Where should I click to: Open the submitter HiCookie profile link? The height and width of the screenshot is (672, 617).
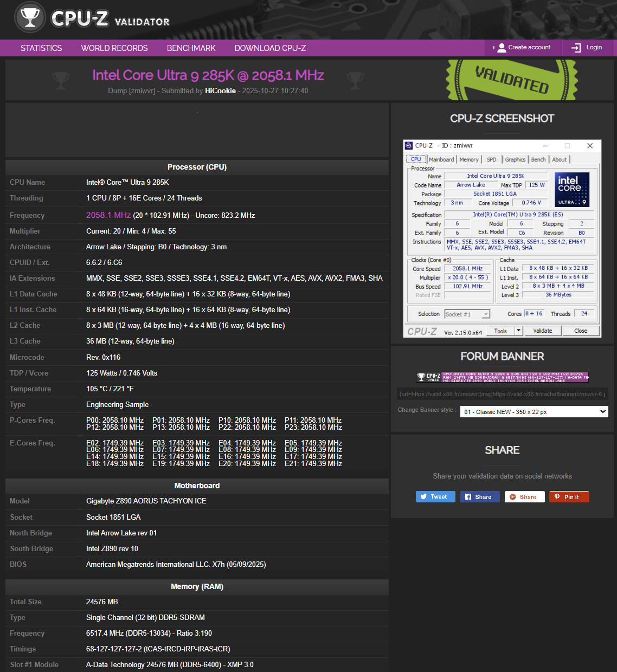220,91
